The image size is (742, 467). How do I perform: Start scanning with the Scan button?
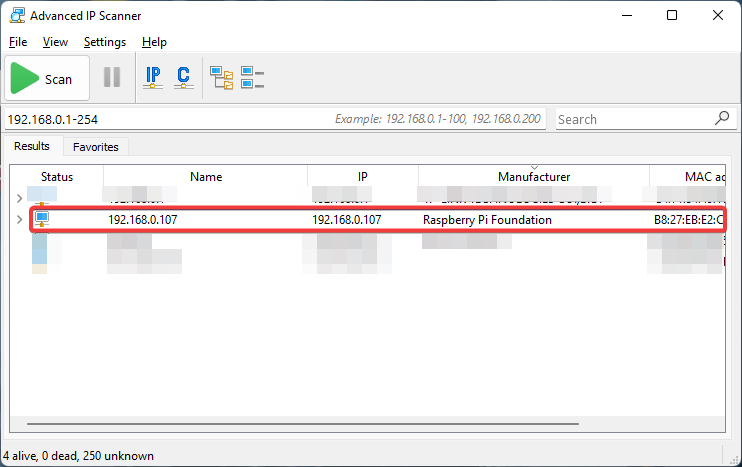47,78
